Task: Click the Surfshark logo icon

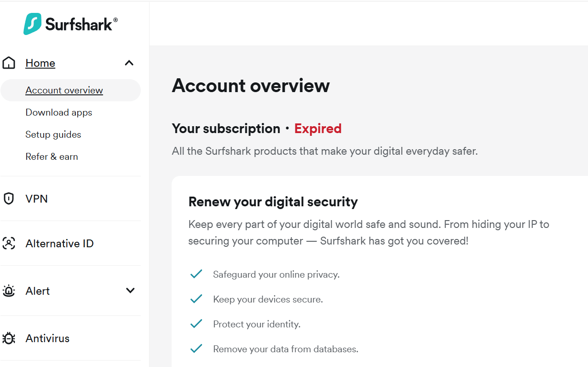Action: click(32, 23)
